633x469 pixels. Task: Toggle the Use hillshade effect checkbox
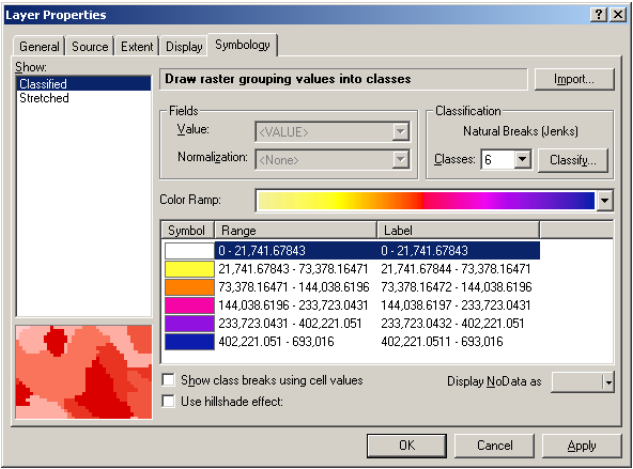pos(168,401)
